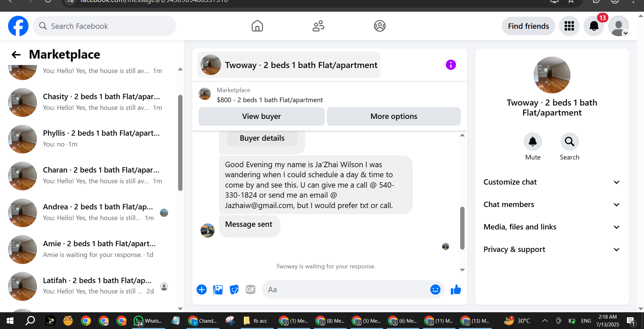Click ENG language indicator

point(586,321)
